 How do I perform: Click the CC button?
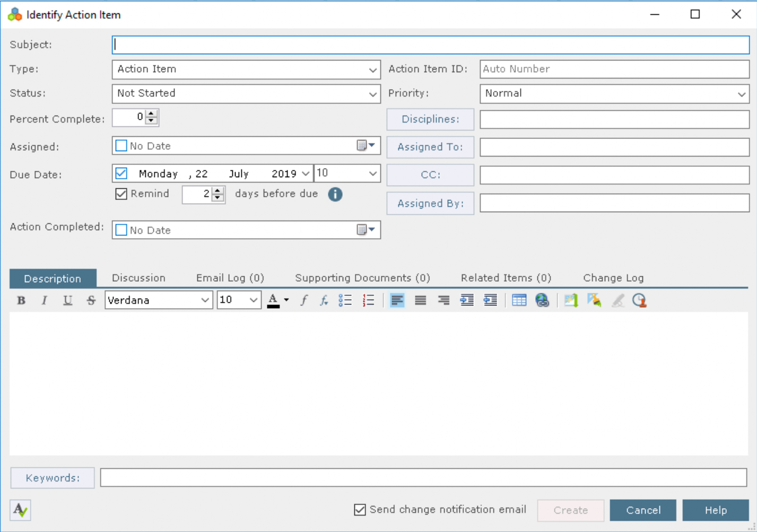point(430,175)
